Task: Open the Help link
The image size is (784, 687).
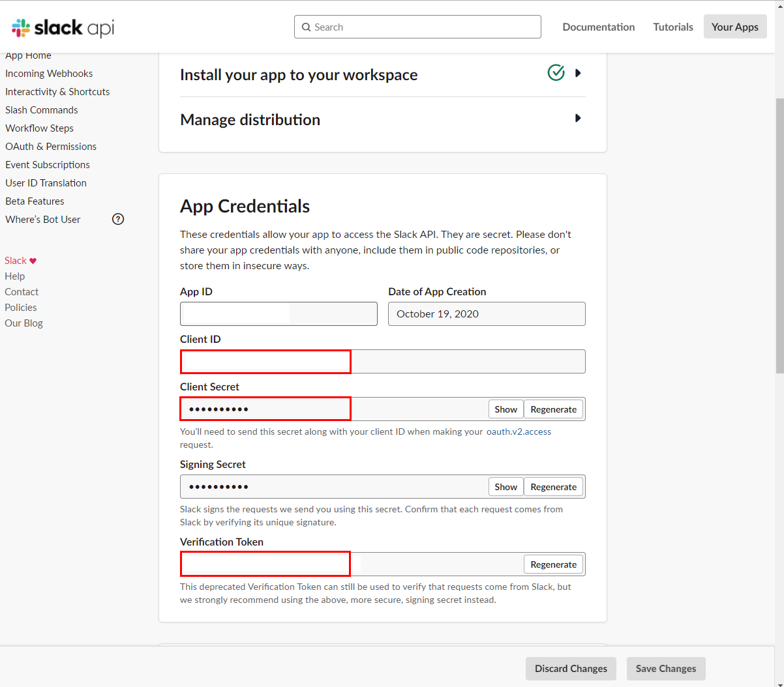Action: pyautogui.click(x=14, y=276)
